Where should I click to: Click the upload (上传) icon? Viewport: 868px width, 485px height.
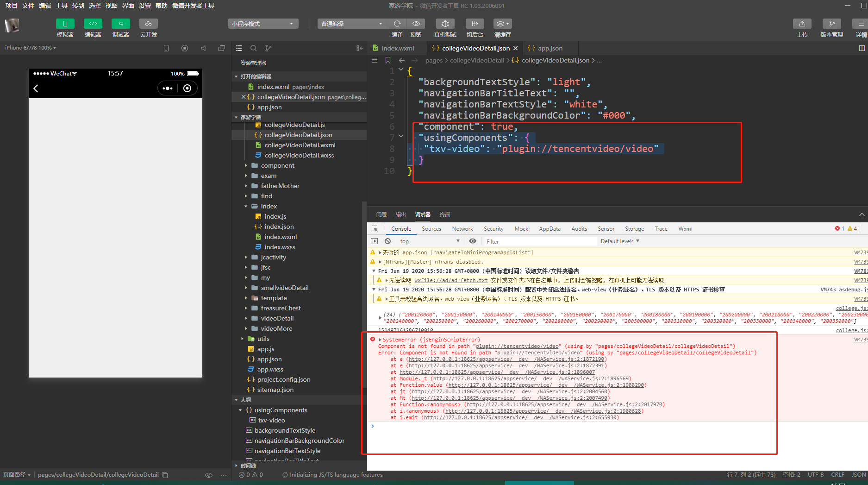tap(802, 24)
